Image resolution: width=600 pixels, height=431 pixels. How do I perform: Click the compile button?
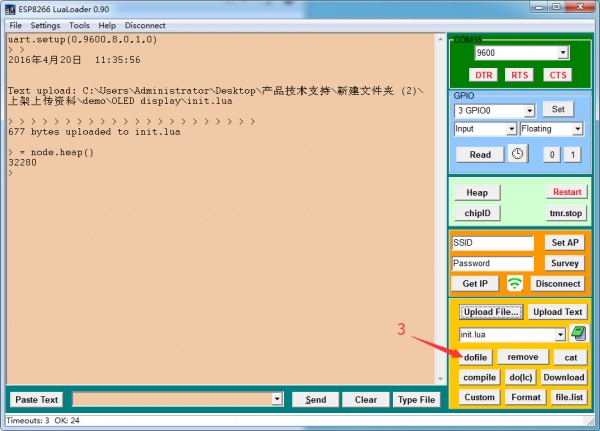(479, 377)
